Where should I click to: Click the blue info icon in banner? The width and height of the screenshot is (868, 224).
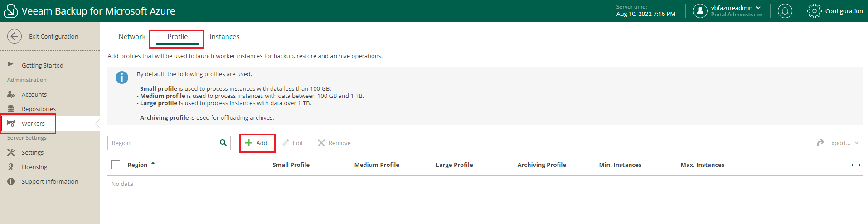[x=122, y=78]
